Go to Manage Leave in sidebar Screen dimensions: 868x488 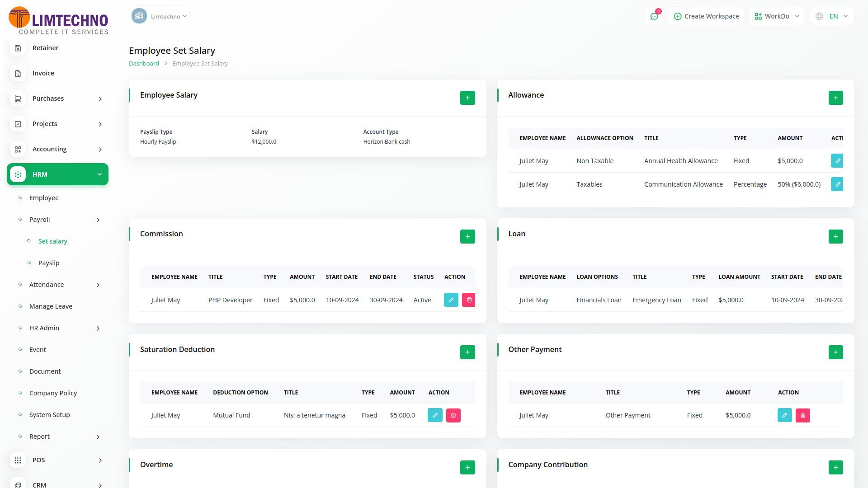(51, 306)
